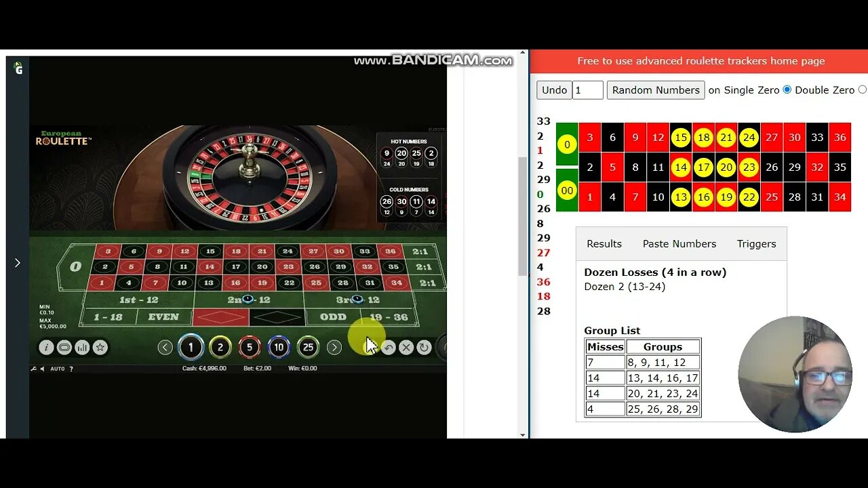Viewport: 868px width, 488px height.
Task: Open game settings wrench icon
Action: point(34,369)
